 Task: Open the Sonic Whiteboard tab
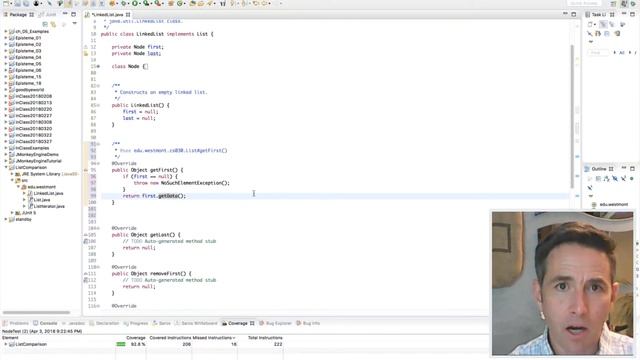[197, 323]
